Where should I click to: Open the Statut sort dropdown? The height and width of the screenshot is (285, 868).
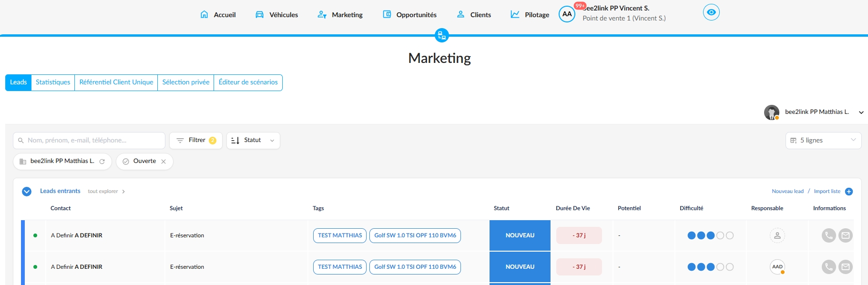pyautogui.click(x=253, y=141)
